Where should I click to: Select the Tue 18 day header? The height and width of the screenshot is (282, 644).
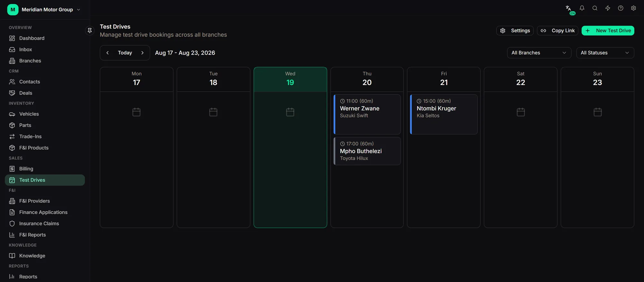click(x=213, y=79)
